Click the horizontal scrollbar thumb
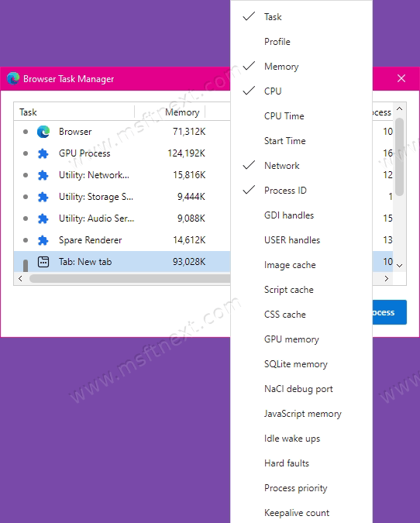This screenshot has width=420, height=523. [130, 278]
